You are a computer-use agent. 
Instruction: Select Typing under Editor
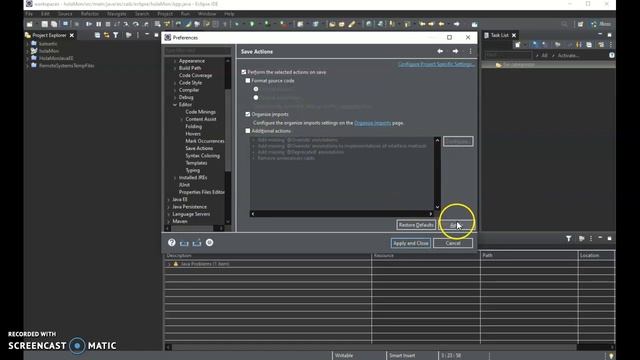pyautogui.click(x=193, y=170)
